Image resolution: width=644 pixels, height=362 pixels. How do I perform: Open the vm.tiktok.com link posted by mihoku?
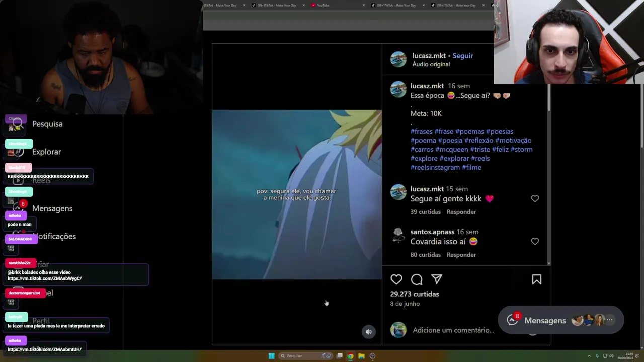(x=44, y=349)
